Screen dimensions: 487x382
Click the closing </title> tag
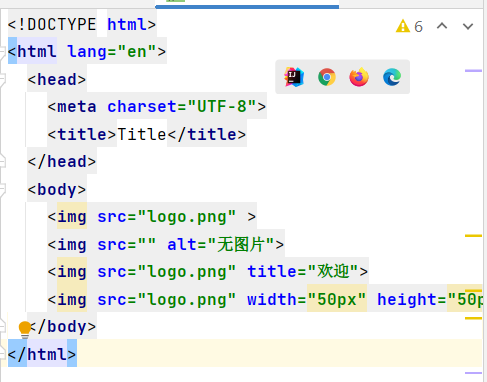pos(207,134)
